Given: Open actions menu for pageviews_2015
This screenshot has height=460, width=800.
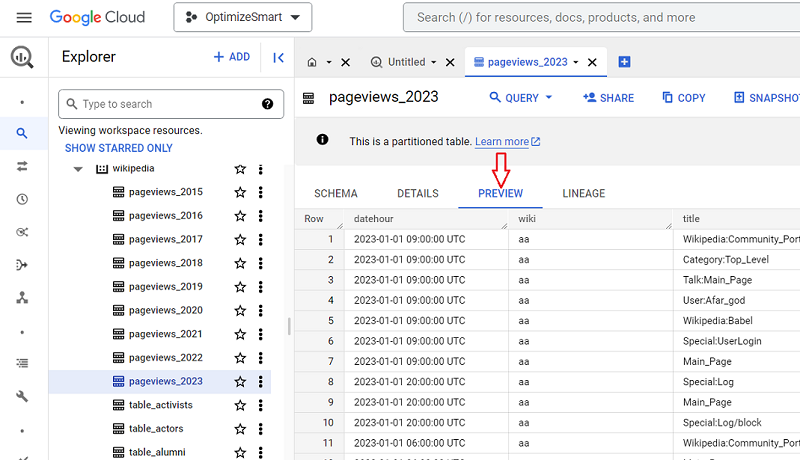Looking at the screenshot, I should tap(261, 192).
